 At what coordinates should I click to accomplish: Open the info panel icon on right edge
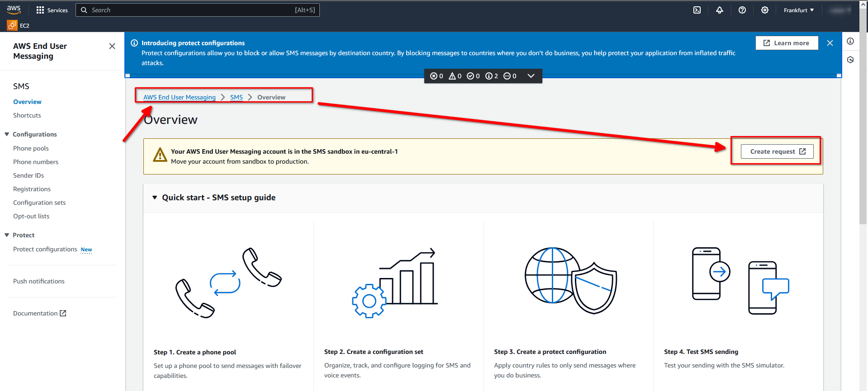point(850,42)
